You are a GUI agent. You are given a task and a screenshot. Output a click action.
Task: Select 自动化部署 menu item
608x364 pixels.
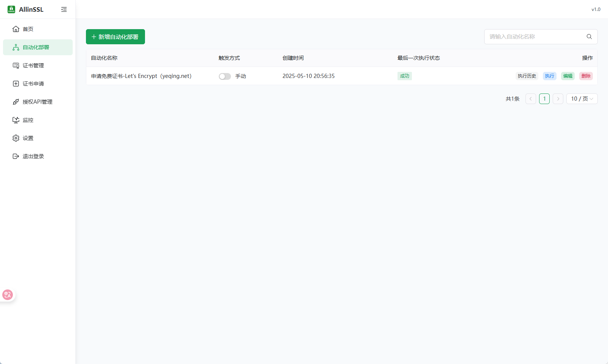click(38, 47)
